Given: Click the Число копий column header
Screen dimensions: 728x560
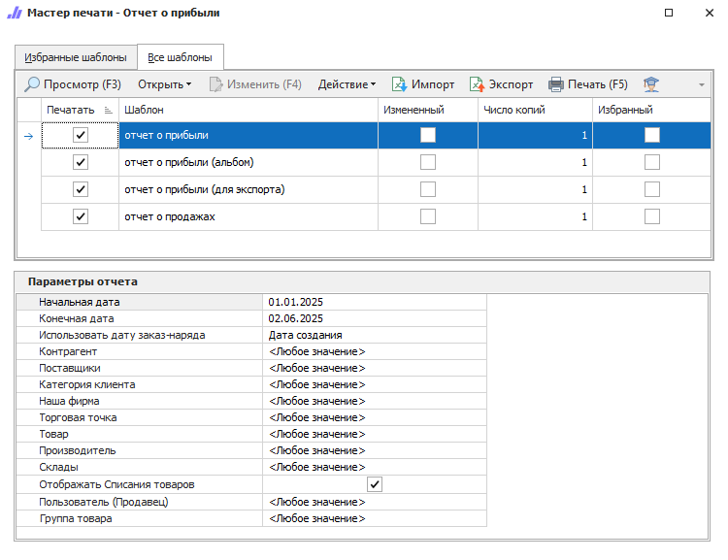Looking at the screenshot, I should 514,111.
